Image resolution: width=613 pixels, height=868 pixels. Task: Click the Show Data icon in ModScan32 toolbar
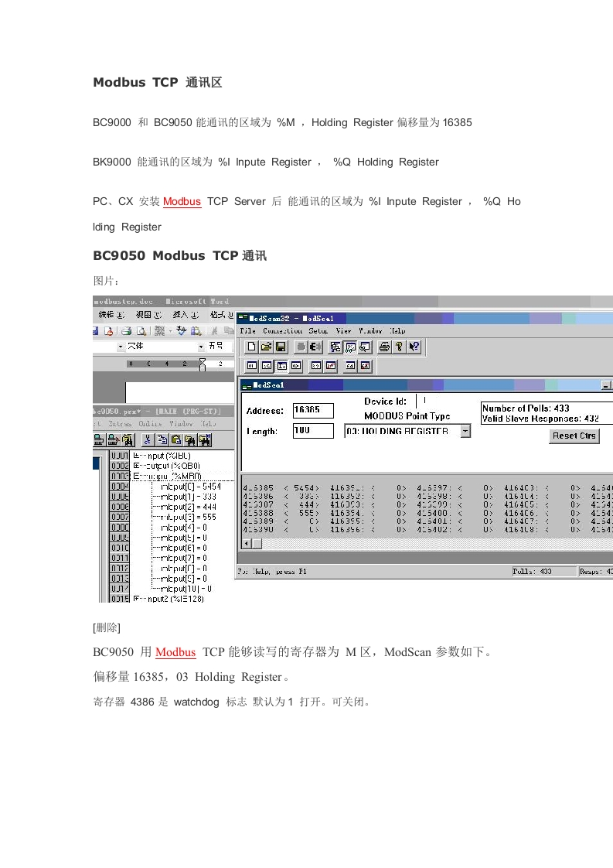coord(350,347)
